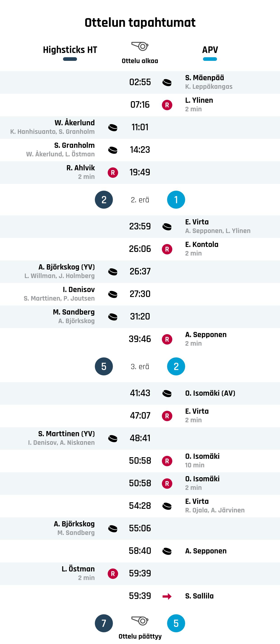The image size is (280, 644).
Task: Click the whistle icon above Ottelu päättyy
Action: [x=140, y=621]
